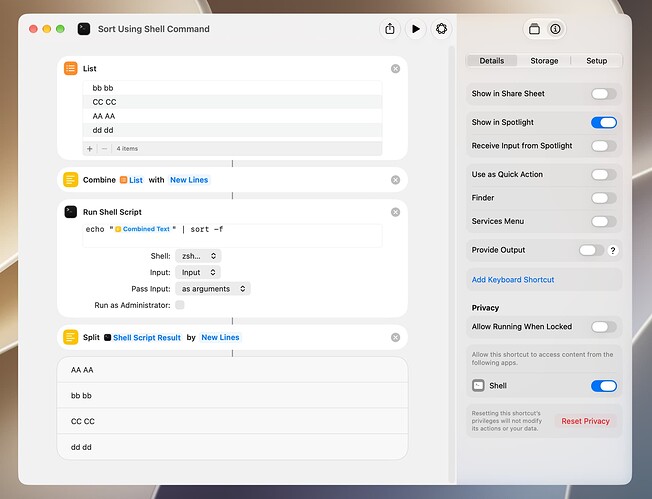Select the 'AA AA' list item in List action
Viewport: 652px width, 499px height.
point(232,116)
